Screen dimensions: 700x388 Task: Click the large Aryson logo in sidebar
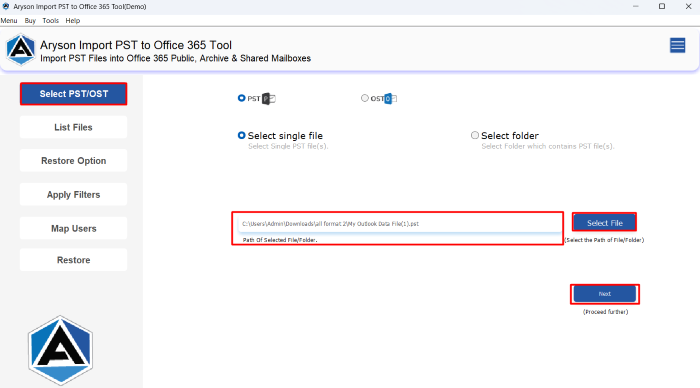(60, 350)
